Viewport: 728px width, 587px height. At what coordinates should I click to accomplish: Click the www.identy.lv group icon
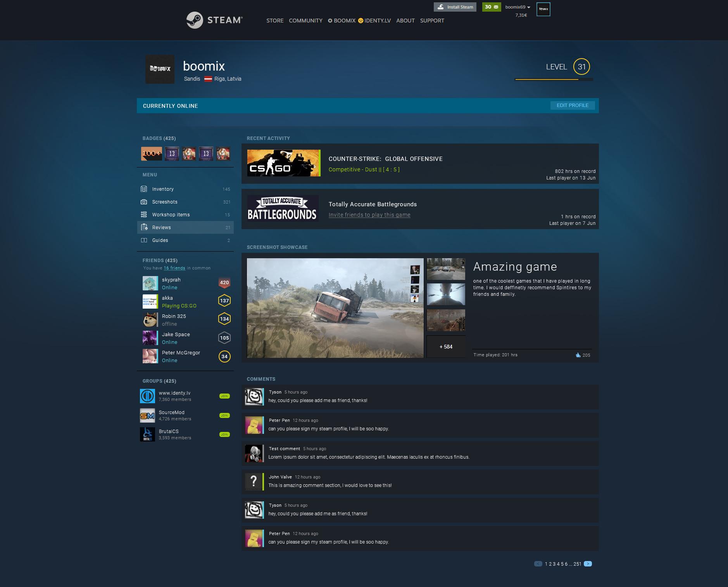(147, 396)
